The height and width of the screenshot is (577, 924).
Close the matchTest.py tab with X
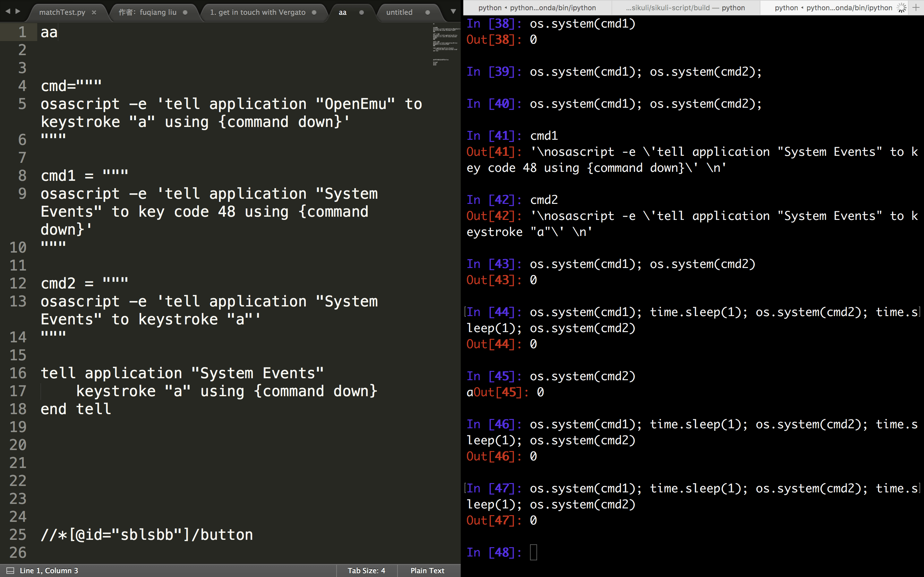[x=94, y=12]
